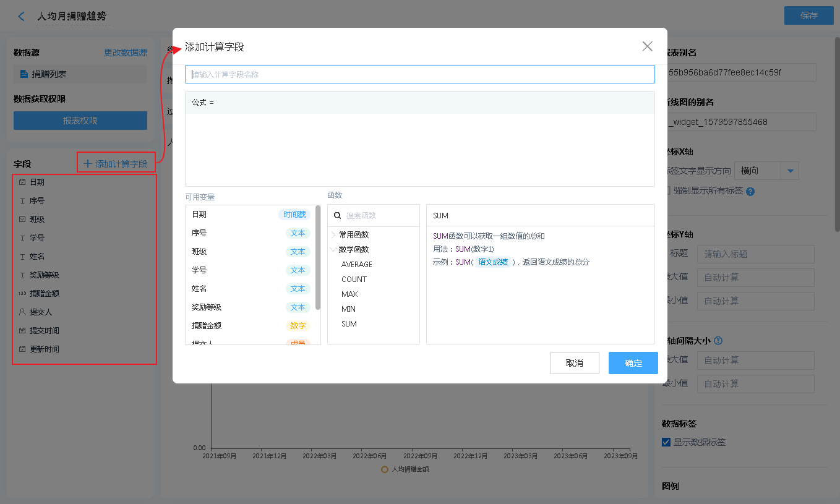The width and height of the screenshot is (840, 504).
Task: Collapse the 数学函数 category
Action: [x=334, y=250]
